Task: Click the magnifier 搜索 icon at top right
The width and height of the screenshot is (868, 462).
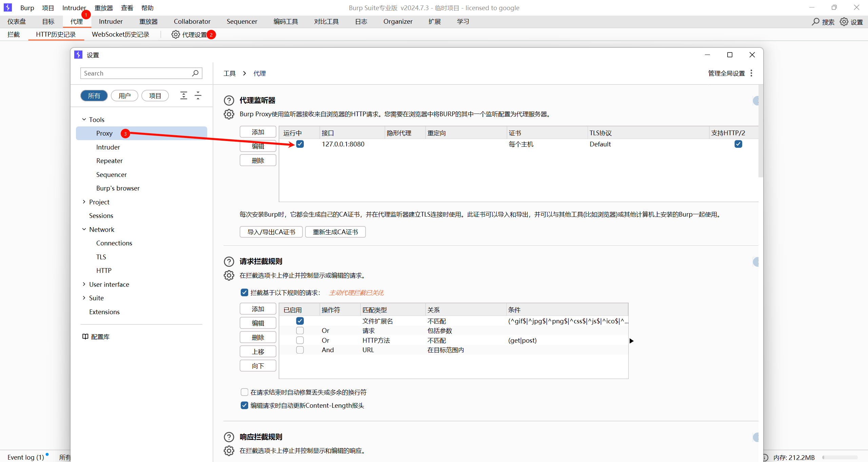Action: click(x=815, y=22)
